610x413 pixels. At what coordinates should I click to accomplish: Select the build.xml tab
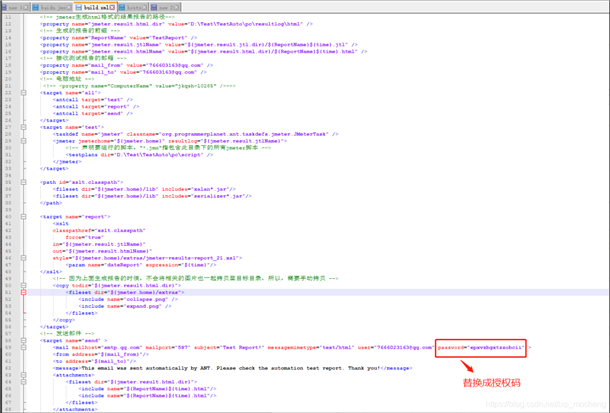93,7
